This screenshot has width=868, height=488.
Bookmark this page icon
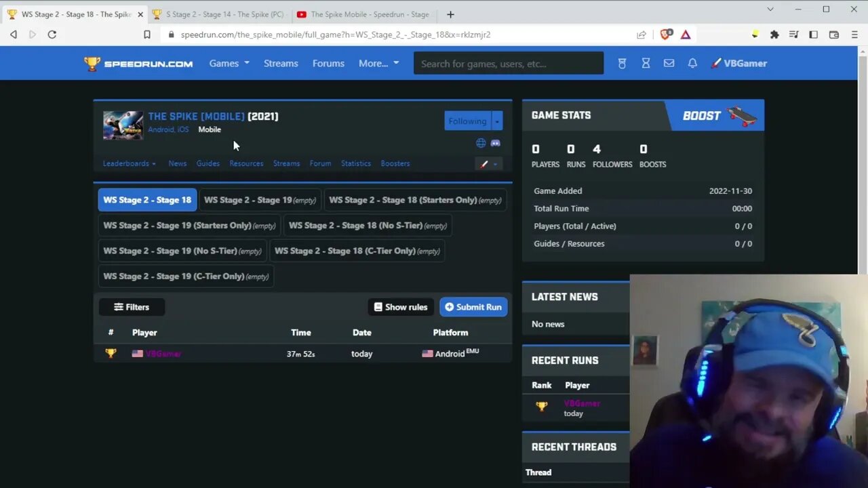tap(146, 34)
